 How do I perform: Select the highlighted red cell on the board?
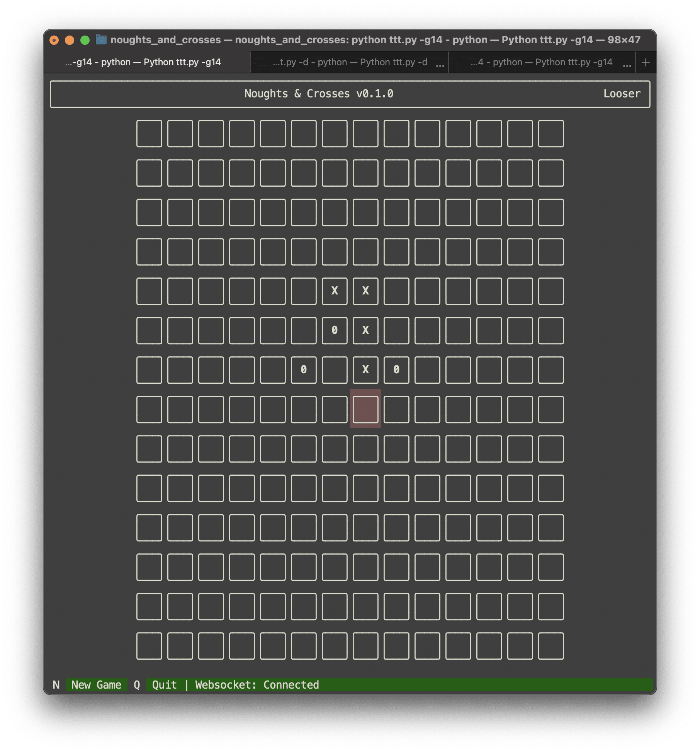[x=365, y=408]
